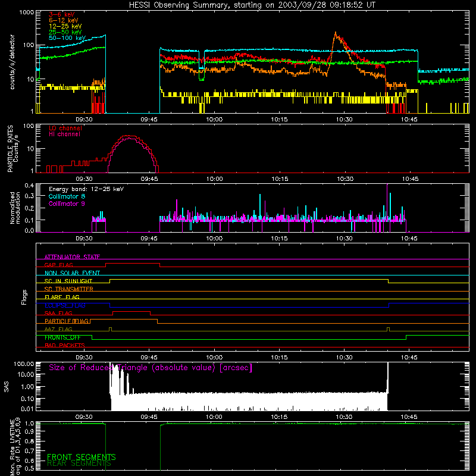Click the 'Energy band: 12-25 keV' label
Viewport: 476px width, 476px height.
86,189
